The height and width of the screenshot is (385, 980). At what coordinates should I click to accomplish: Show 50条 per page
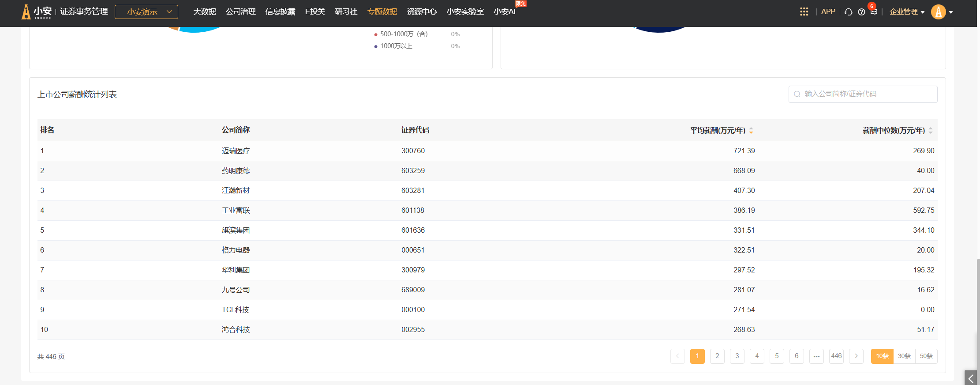(926, 356)
